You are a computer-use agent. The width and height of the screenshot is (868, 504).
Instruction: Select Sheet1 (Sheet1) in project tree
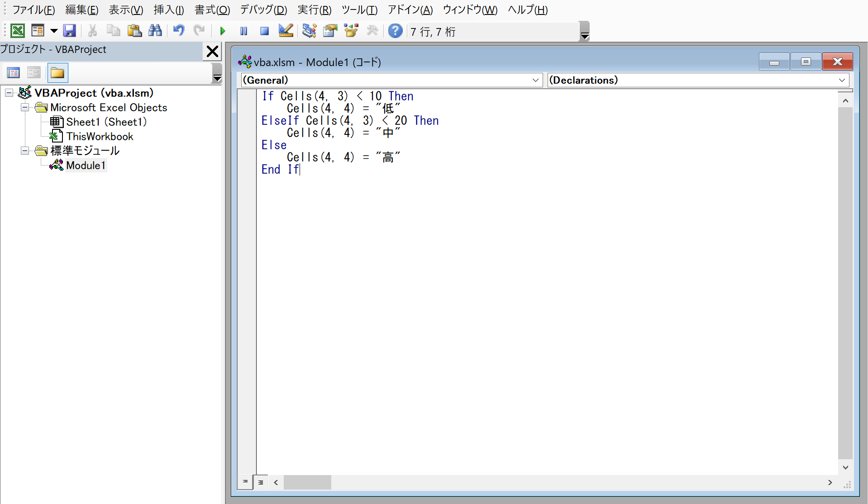(106, 122)
